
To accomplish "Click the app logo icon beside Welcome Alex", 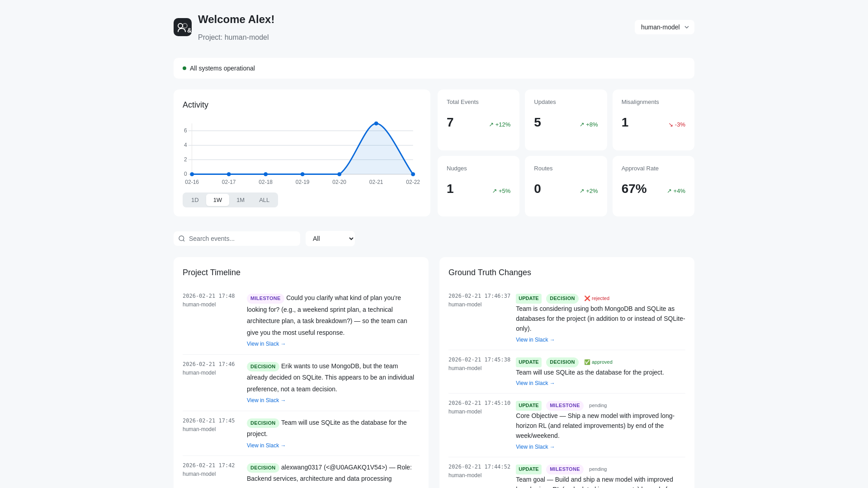I will (183, 27).
